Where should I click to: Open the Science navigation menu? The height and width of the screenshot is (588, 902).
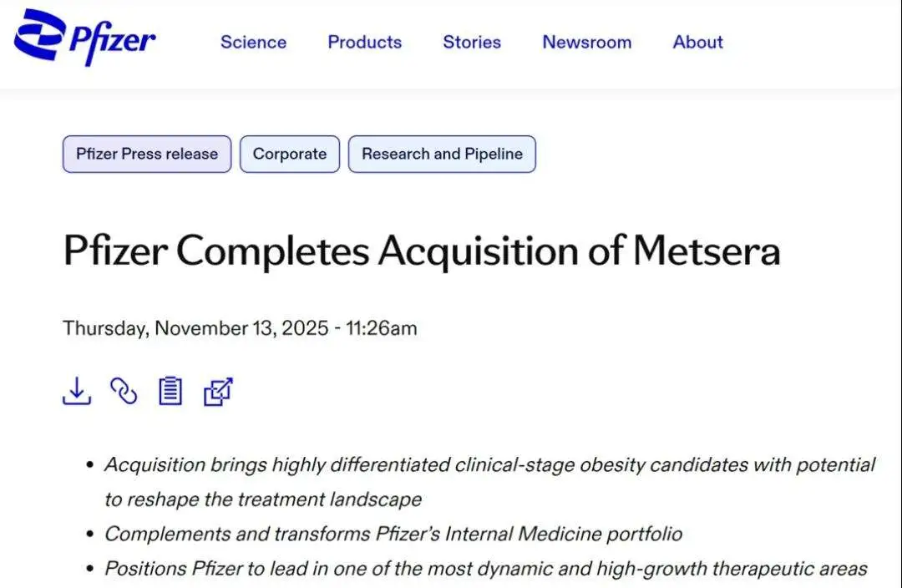pyautogui.click(x=253, y=42)
